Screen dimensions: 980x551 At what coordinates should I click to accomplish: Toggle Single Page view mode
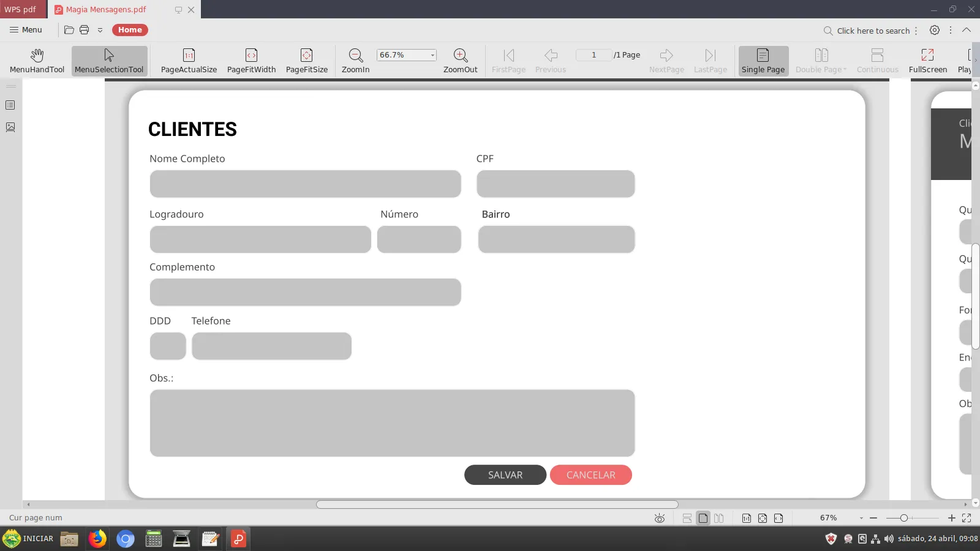(x=763, y=61)
